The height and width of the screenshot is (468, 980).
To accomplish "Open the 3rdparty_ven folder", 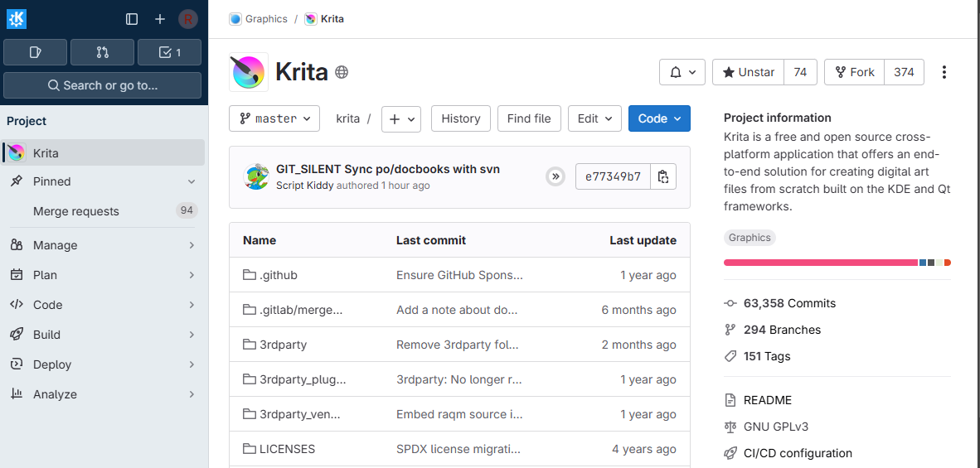I will (300, 414).
